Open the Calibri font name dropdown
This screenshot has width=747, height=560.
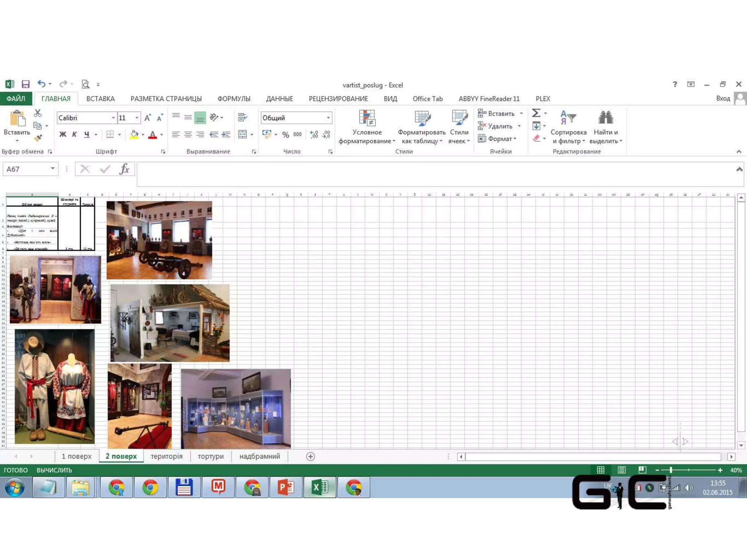pos(113,118)
